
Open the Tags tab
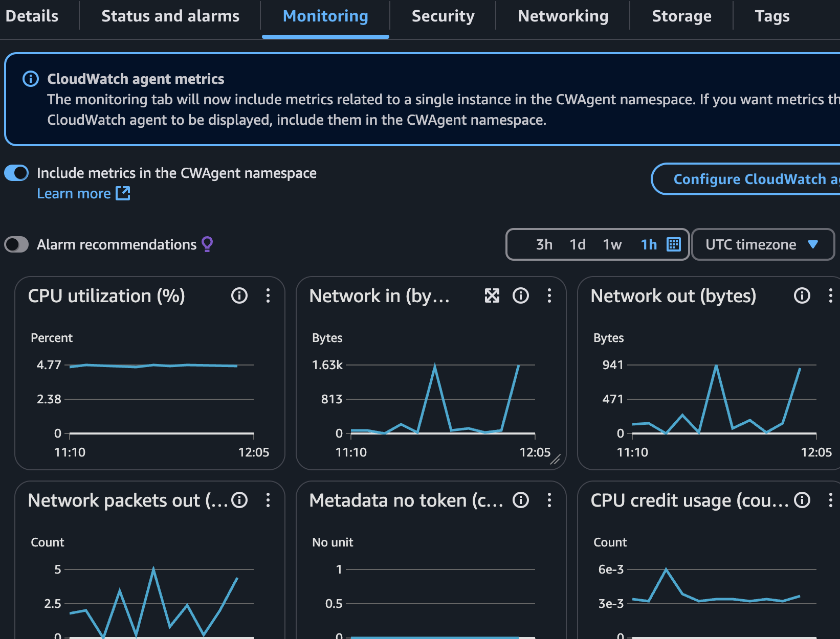(x=772, y=16)
